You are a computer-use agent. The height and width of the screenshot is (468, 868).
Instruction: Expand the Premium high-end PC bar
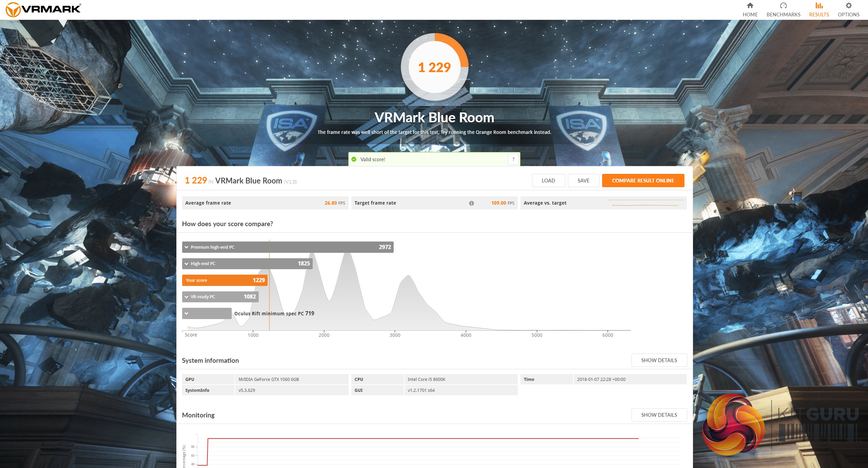click(187, 247)
